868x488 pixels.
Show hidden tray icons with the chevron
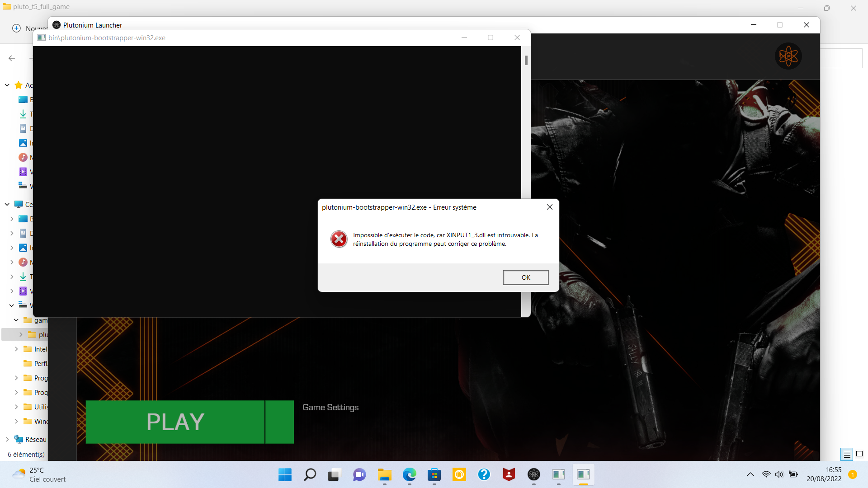pyautogui.click(x=750, y=474)
